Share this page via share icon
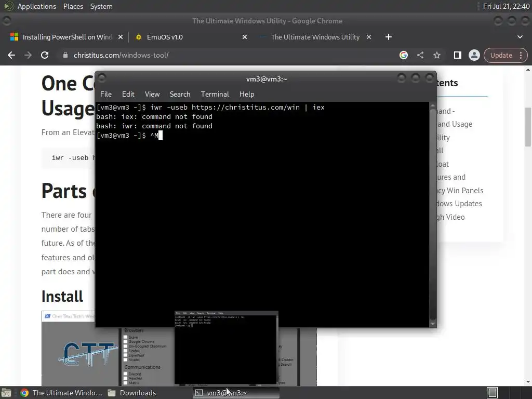The width and height of the screenshot is (532, 399). click(x=420, y=55)
